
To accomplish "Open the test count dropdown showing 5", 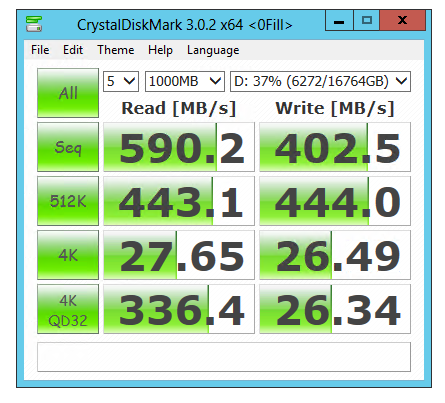I will pyautogui.click(x=121, y=81).
